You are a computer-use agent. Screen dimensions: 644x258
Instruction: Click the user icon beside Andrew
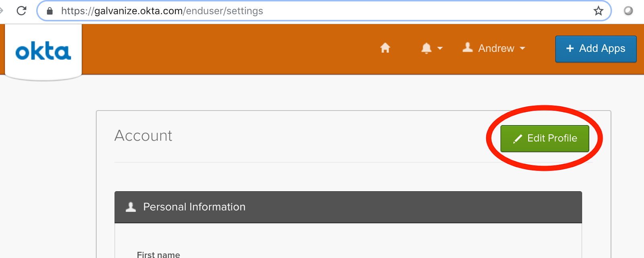tap(467, 47)
